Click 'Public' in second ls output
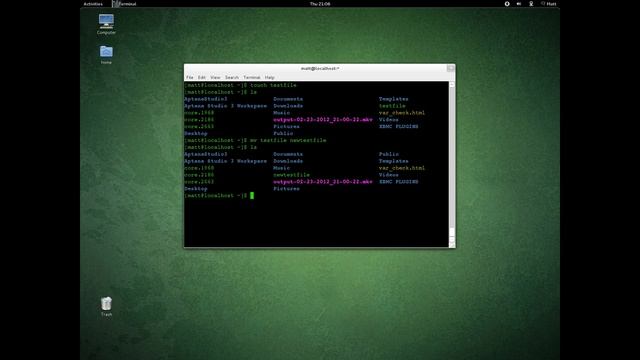Viewport: 640px width, 360px height. [389, 154]
